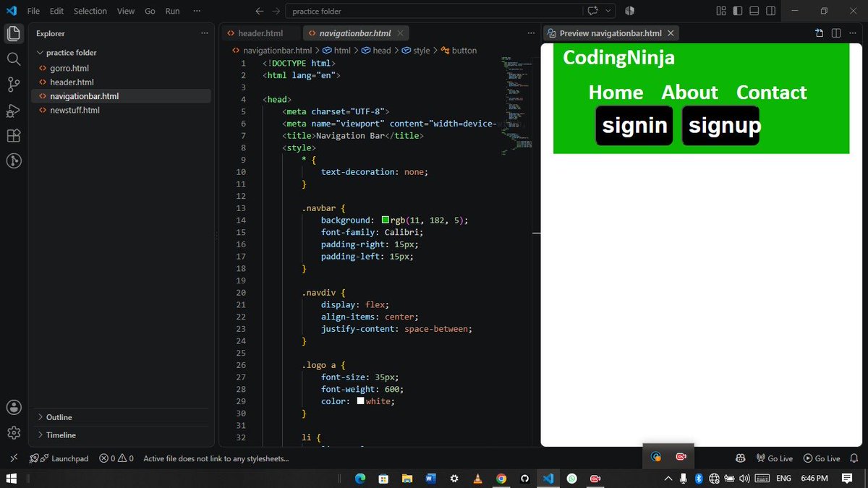
Task: Open the Run menu
Action: coord(173,11)
